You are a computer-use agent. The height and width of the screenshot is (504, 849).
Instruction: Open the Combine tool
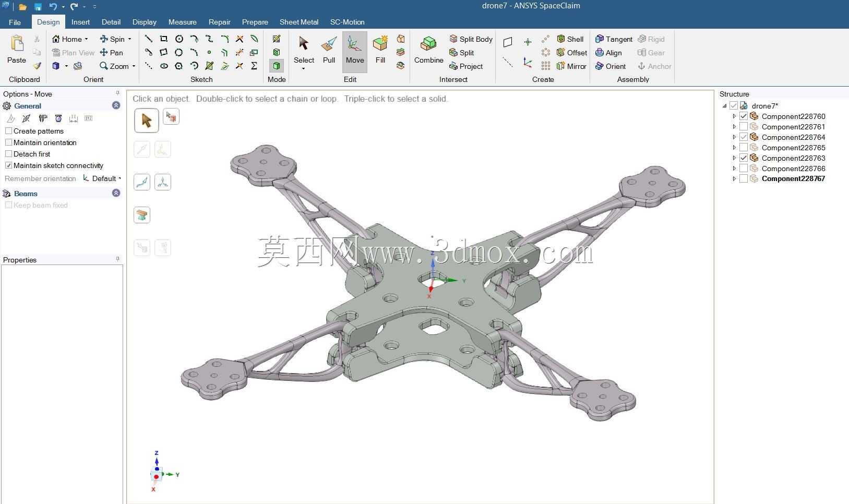pyautogui.click(x=429, y=51)
